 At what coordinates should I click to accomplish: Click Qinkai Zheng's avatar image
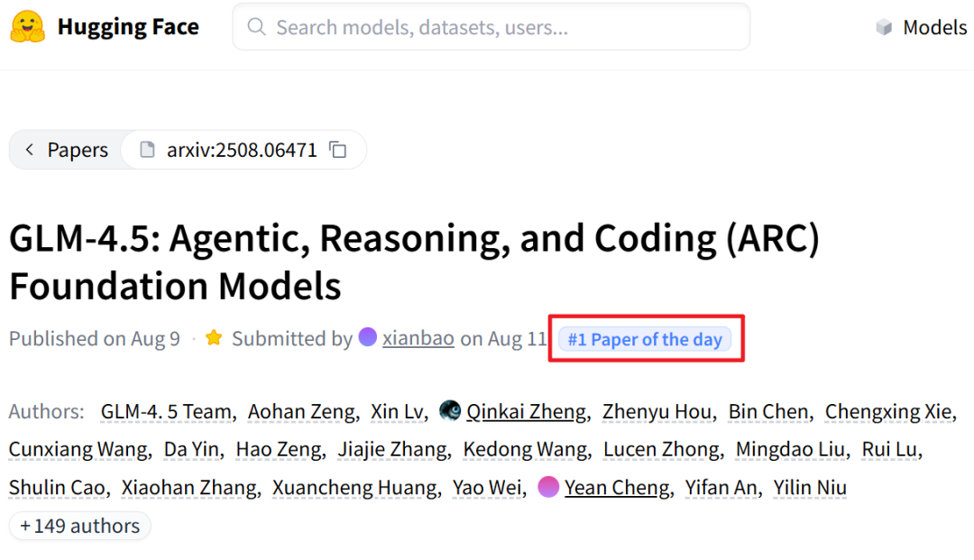point(450,411)
